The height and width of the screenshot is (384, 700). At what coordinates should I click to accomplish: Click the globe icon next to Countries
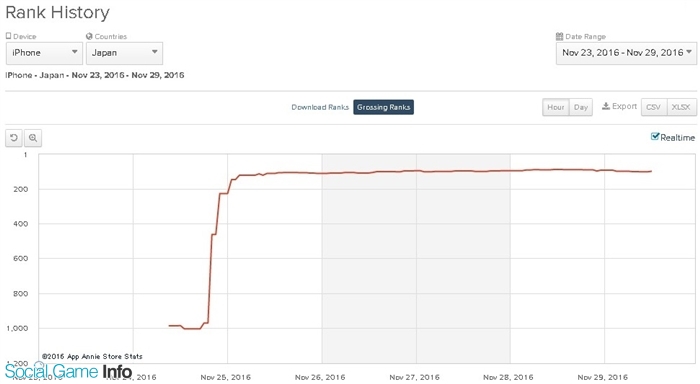89,36
